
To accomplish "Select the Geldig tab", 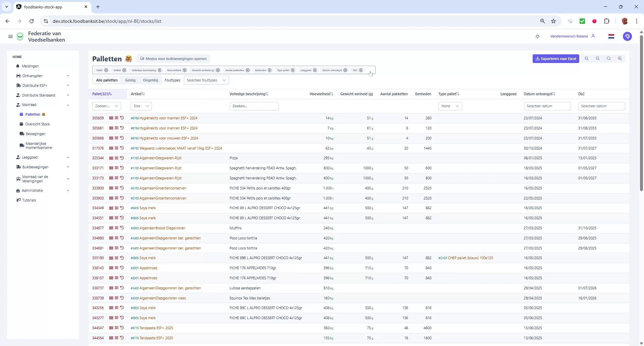I will point(130,80).
